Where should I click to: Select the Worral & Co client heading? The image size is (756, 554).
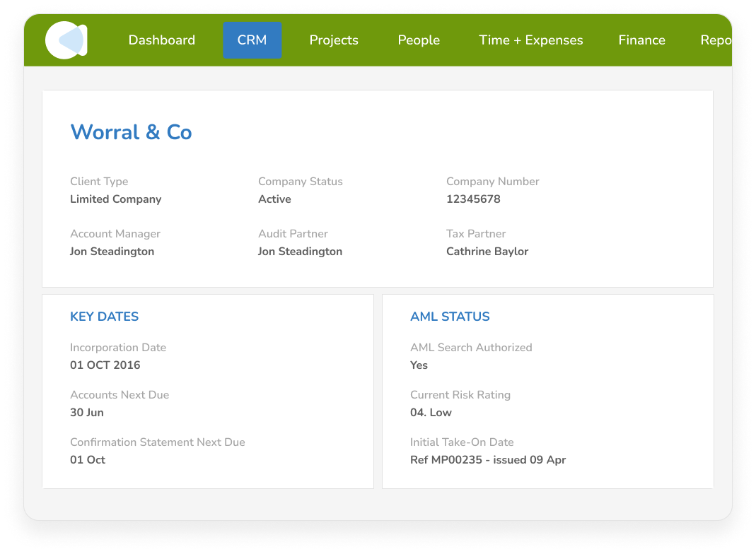pos(131,132)
